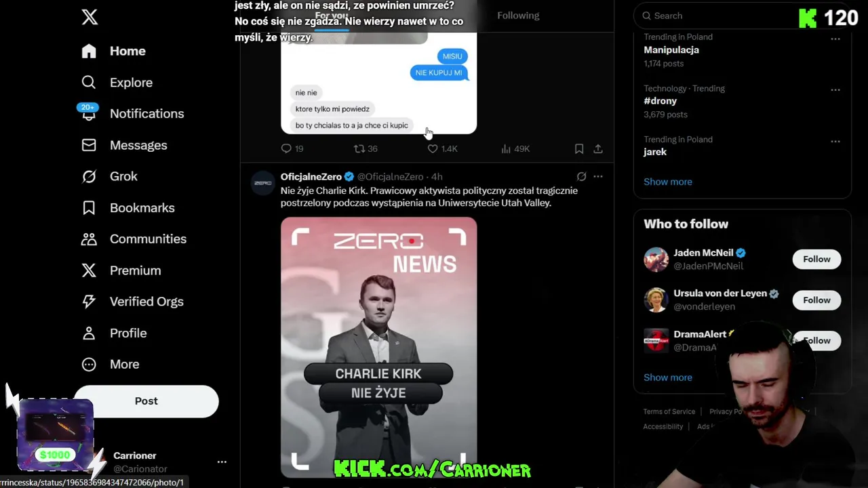Click Show more under trending topics
Image resolution: width=868 pixels, height=488 pixels.
(668, 182)
